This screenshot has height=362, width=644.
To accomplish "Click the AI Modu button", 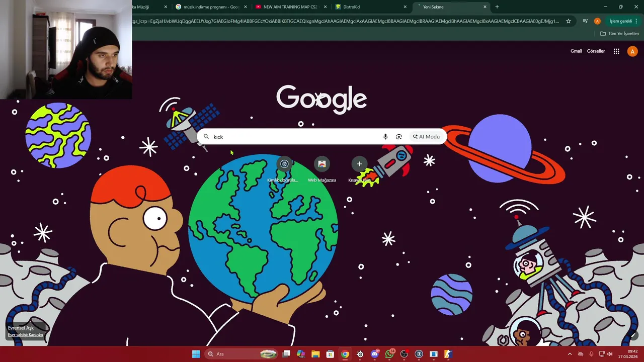I will pos(426,137).
